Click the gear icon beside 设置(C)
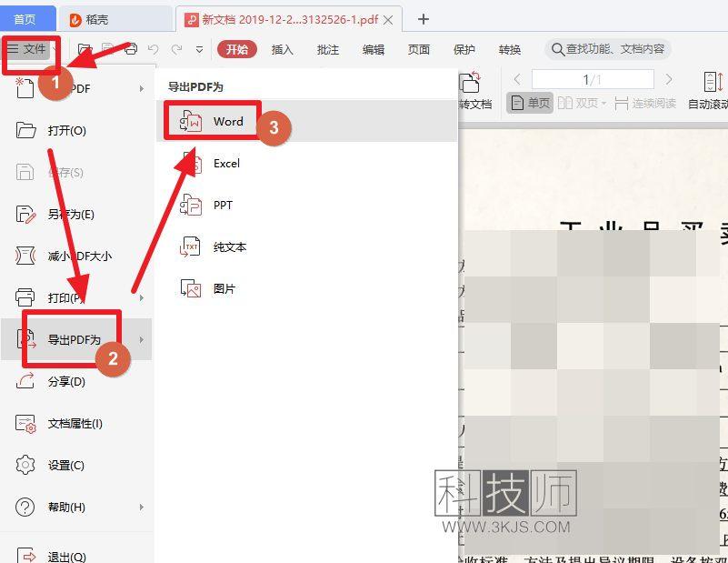Viewport: 728px width, 563px height. 25,465
